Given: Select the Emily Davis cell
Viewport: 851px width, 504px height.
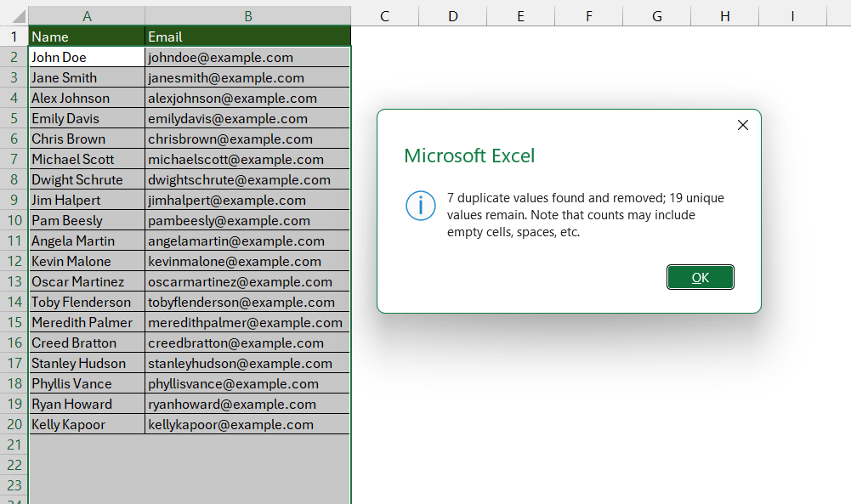Looking at the screenshot, I should 87,118.
